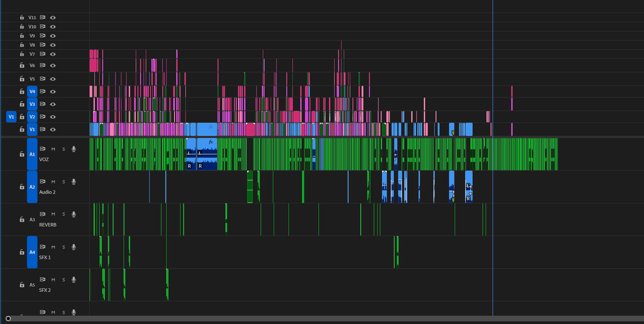Lock the REVERB track A3
Image resolution: width=644 pixels, height=324 pixels.
point(22,220)
